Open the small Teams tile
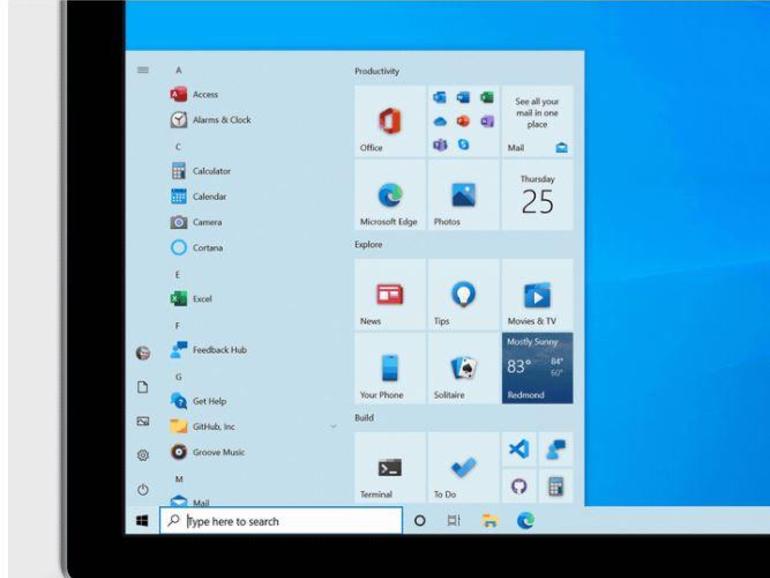The image size is (770, 578). click(x=440, y=144)
